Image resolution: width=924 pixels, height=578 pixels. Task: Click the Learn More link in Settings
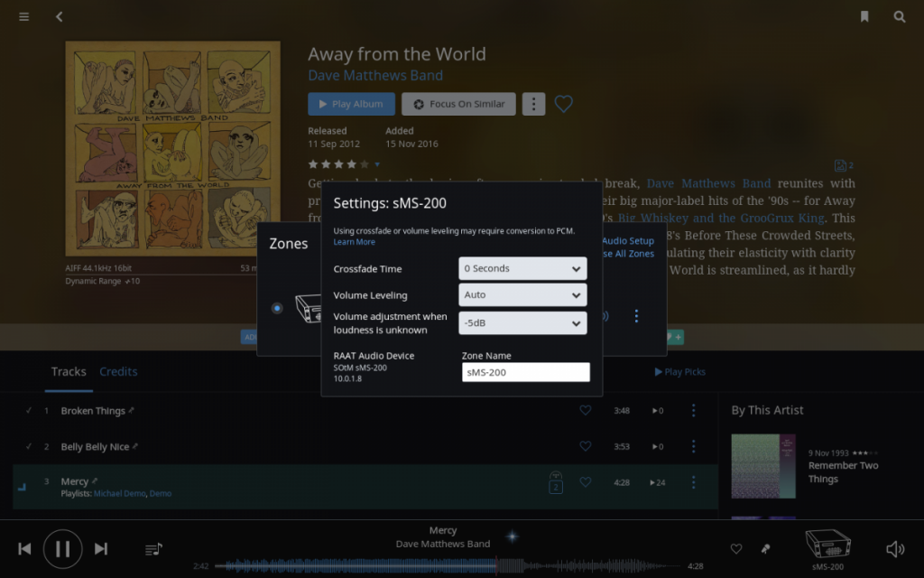tap(354, 242)
